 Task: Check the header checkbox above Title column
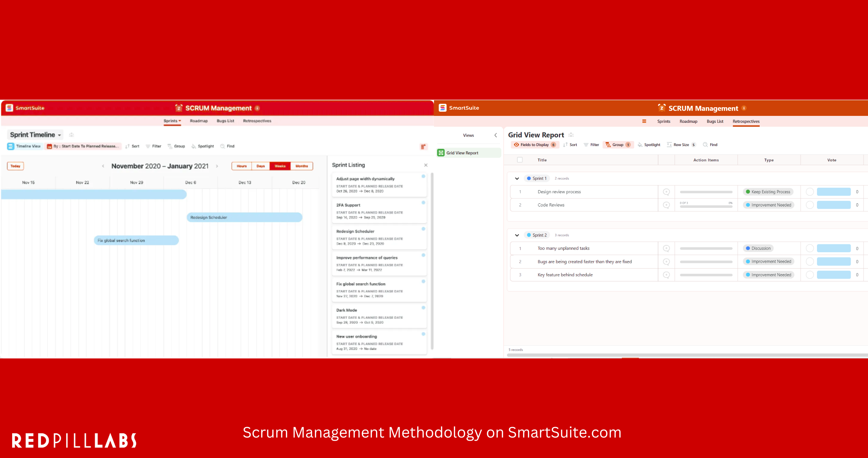tap(520, 160)
